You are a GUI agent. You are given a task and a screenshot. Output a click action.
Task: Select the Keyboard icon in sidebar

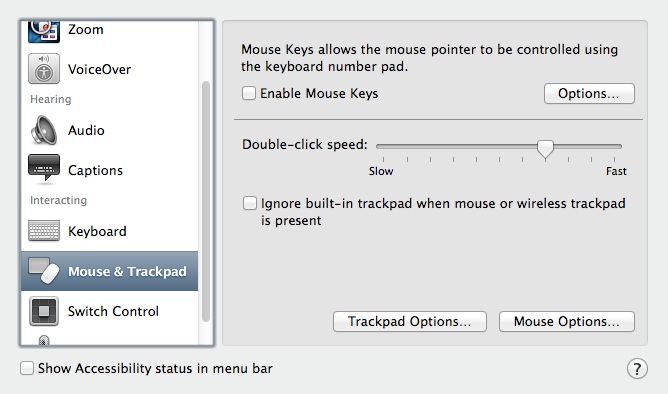(x=44, y=230)
